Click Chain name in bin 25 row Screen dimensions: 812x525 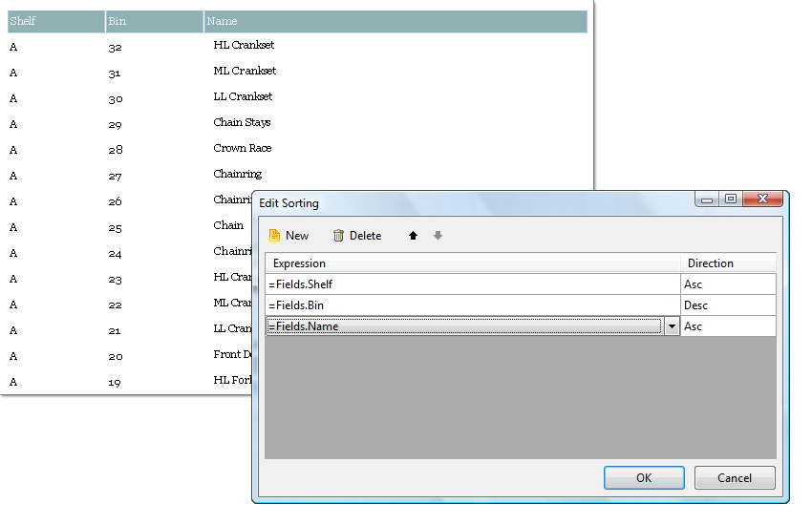(x=228, y=225)
